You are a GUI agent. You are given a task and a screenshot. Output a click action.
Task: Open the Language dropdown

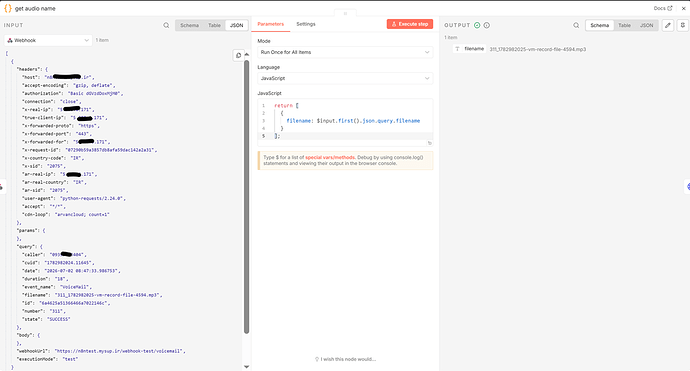coord(345,78)
